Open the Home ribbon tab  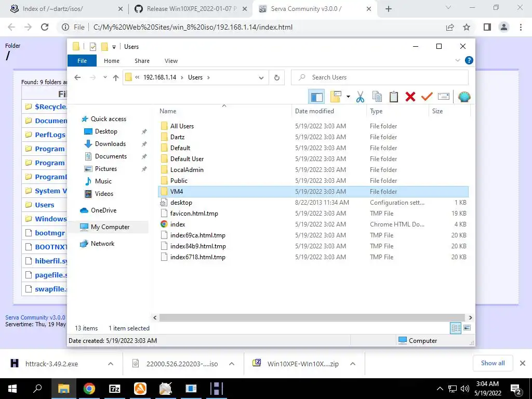(112, 61)
